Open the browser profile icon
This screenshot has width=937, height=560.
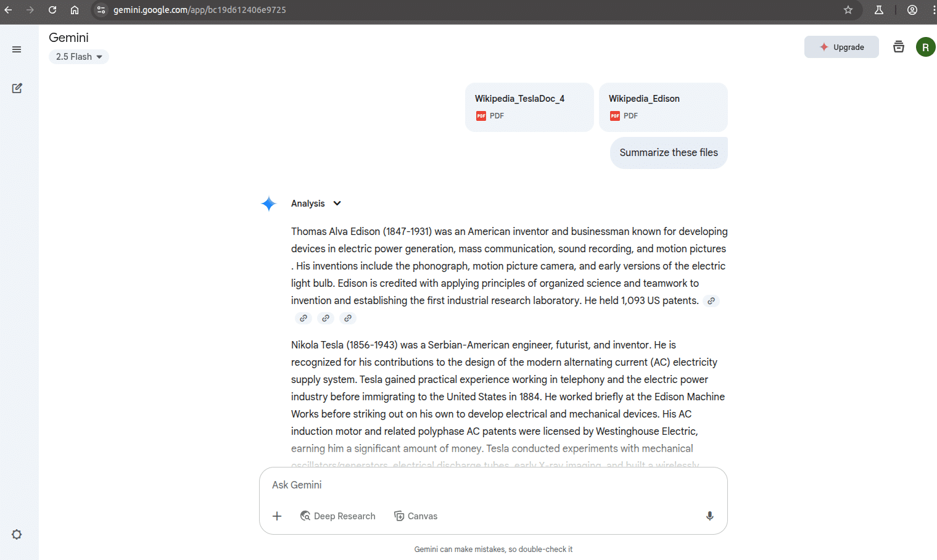[x=912, y=10]
